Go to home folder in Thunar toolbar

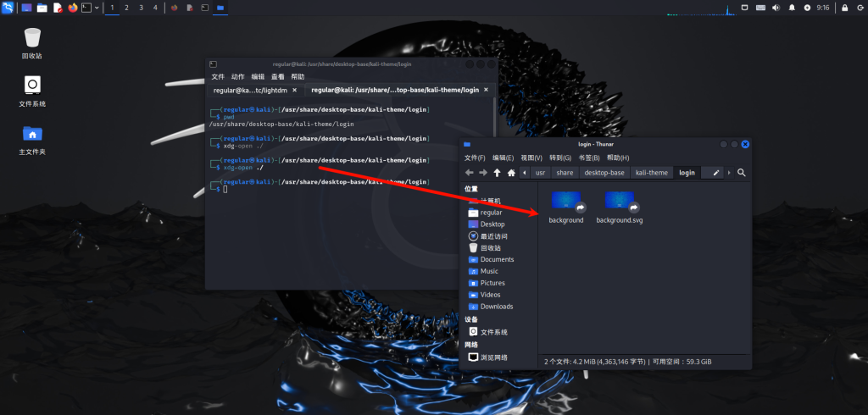coord(511,173)
